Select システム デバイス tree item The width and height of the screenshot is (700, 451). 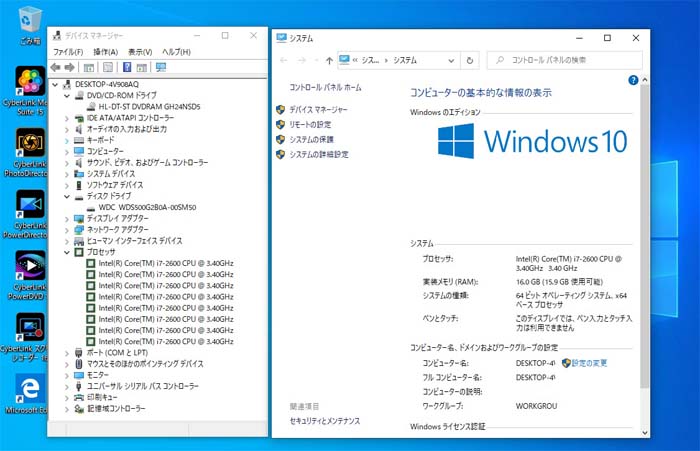coord(111,174)
